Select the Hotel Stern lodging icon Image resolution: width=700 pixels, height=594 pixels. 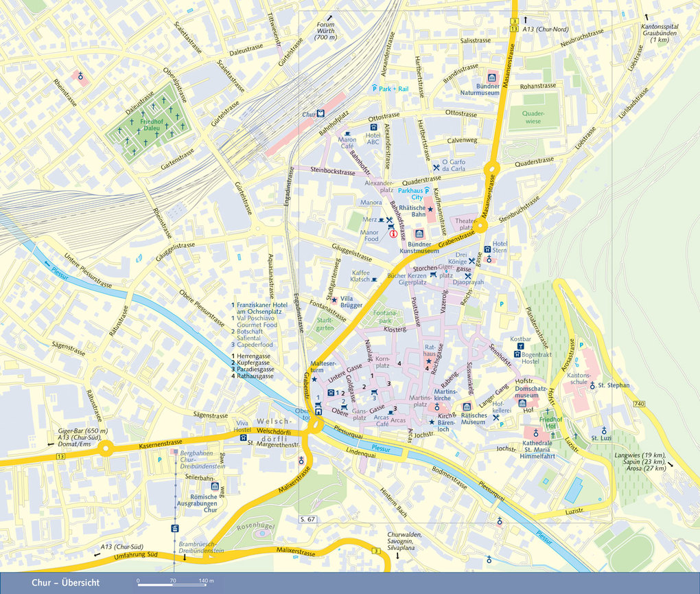tap(487, 249)
